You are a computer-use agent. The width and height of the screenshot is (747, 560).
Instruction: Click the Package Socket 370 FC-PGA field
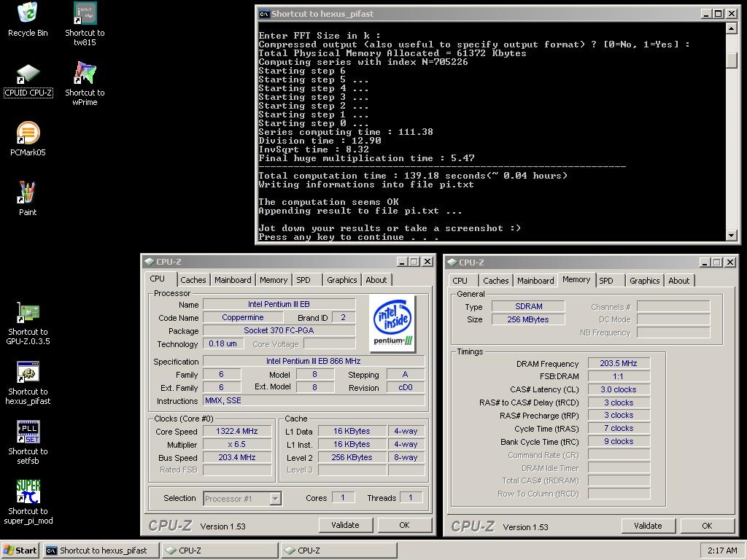tap(279, 330)
